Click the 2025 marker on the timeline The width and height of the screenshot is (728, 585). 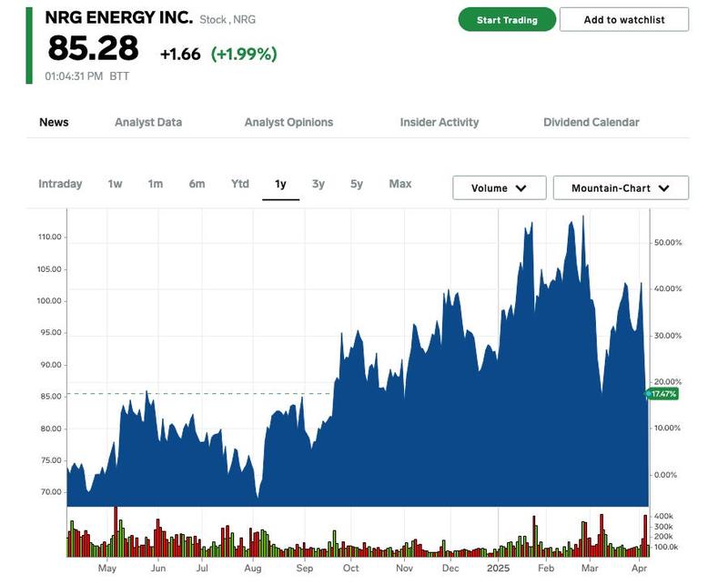(499, 568)
